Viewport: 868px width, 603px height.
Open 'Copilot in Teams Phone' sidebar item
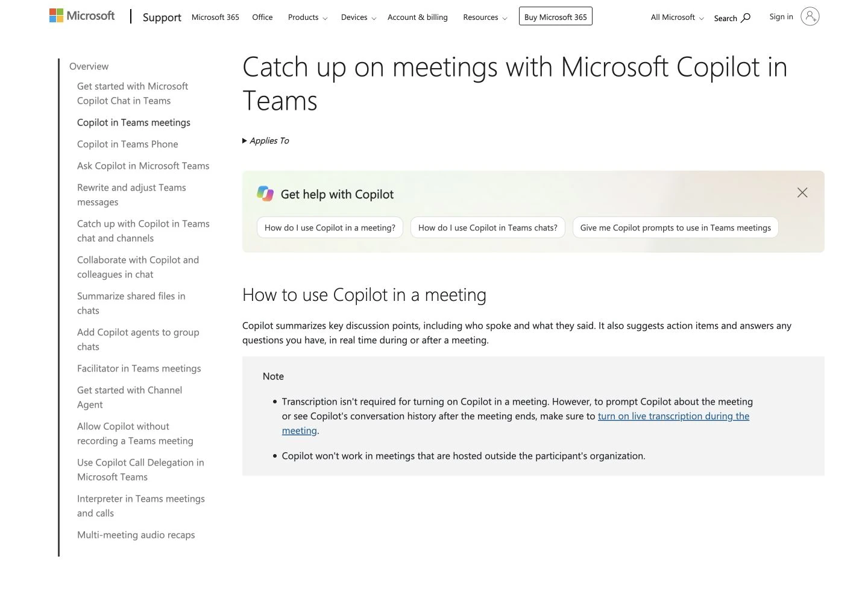click(x=128, y=144)
